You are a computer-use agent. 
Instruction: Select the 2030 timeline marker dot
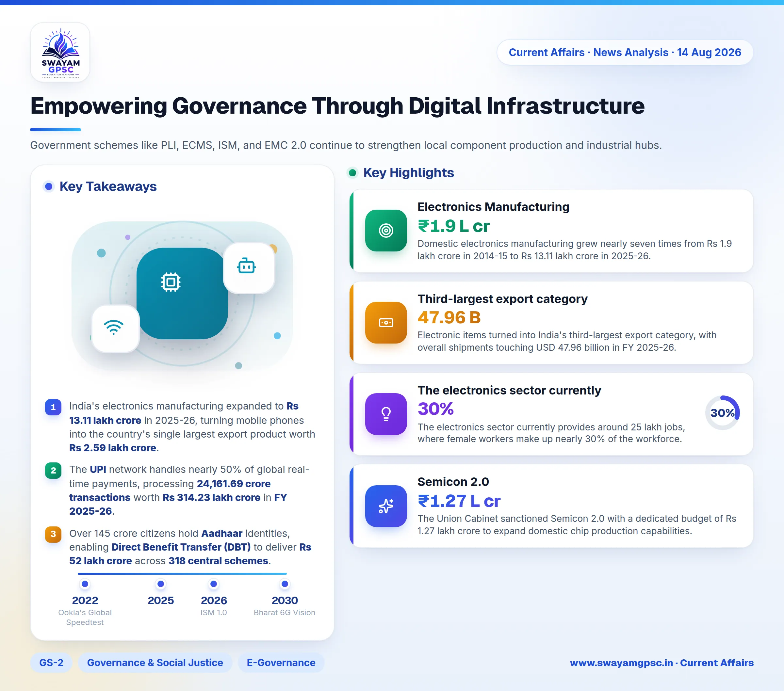click(x=285, y=584)
